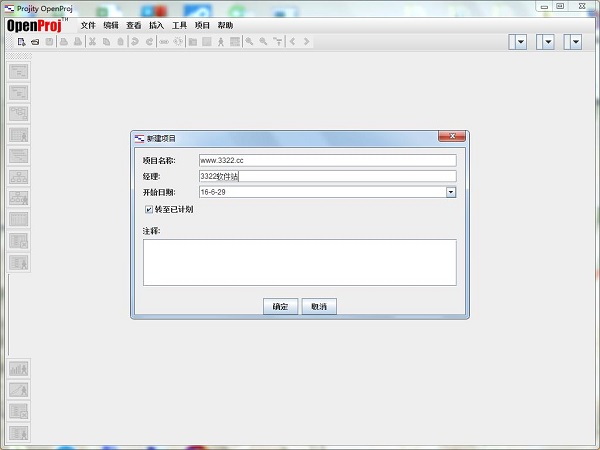Open the 查看 menu
Image resolution: width=600 pixels, height=450 pixels.
tap(134, 25)
